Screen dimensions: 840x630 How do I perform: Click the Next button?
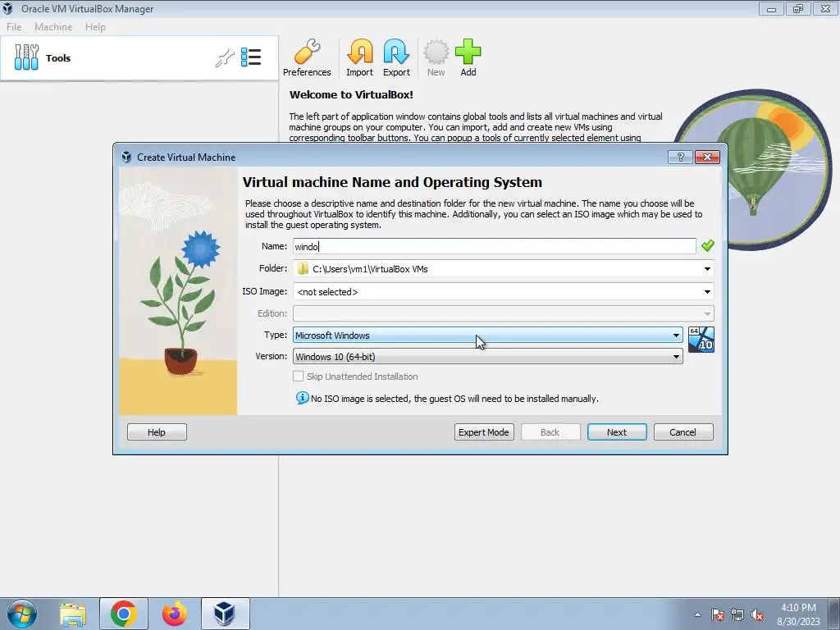(617, 431)
